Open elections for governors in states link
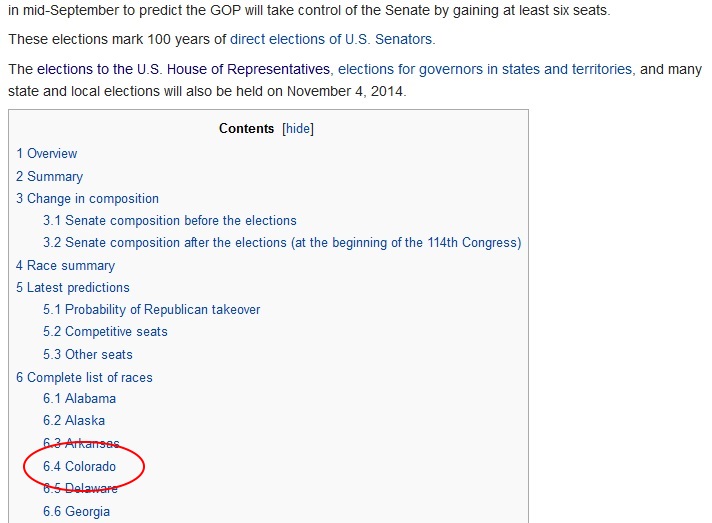 coord(485,70)
